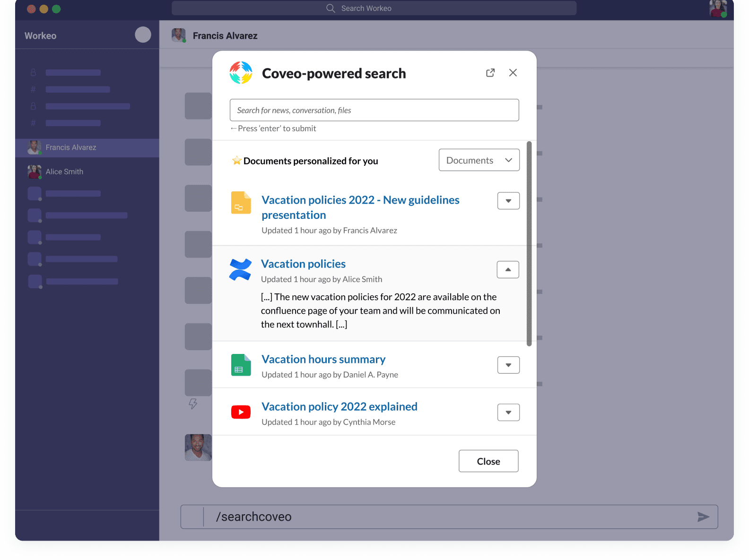749x560 pixels.
Task: Click the star icon beside Documents personalized
Action: (237, 161)
